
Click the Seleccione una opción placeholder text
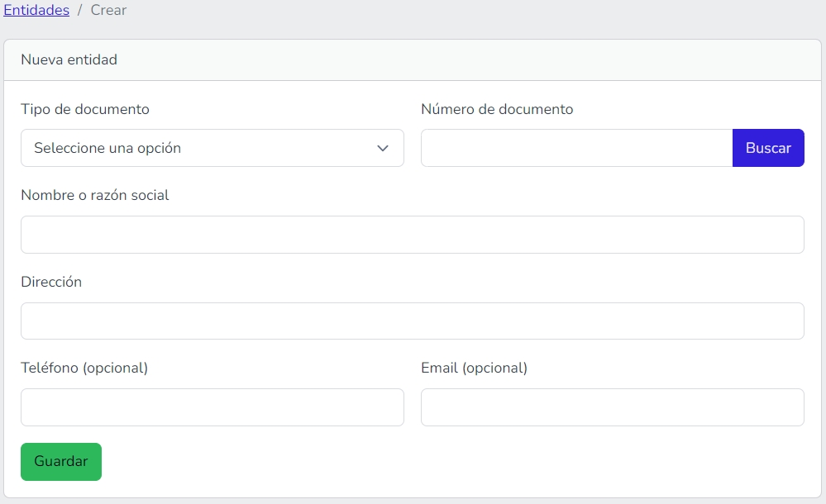point(107,148)
